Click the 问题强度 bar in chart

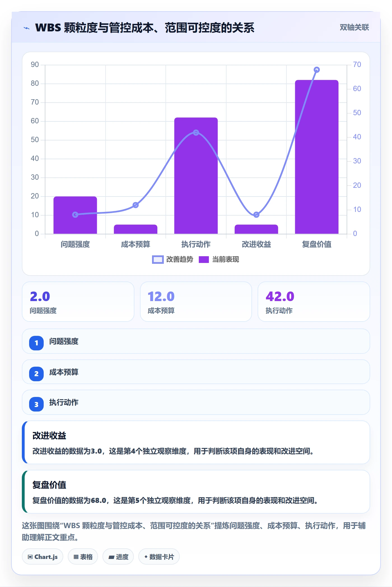(x=75, y=215)
